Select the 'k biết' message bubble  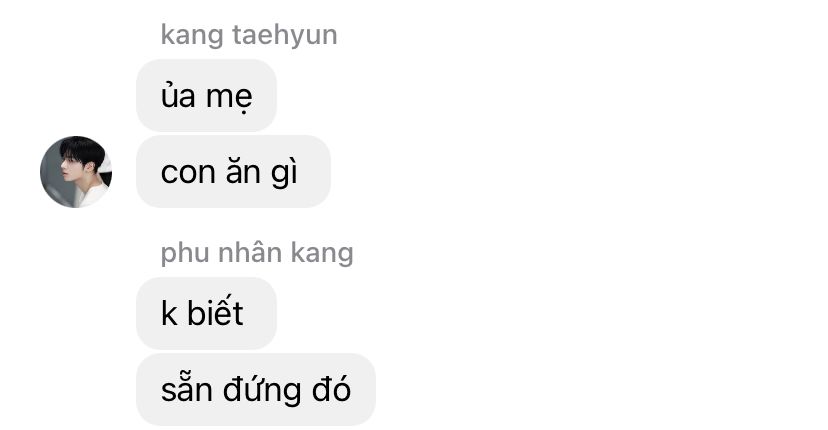[x=206, y=313]
